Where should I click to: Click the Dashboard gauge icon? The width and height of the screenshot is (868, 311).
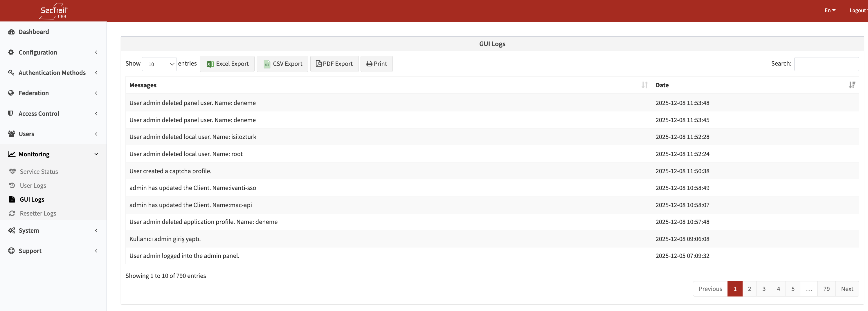(x=11, y=32)
